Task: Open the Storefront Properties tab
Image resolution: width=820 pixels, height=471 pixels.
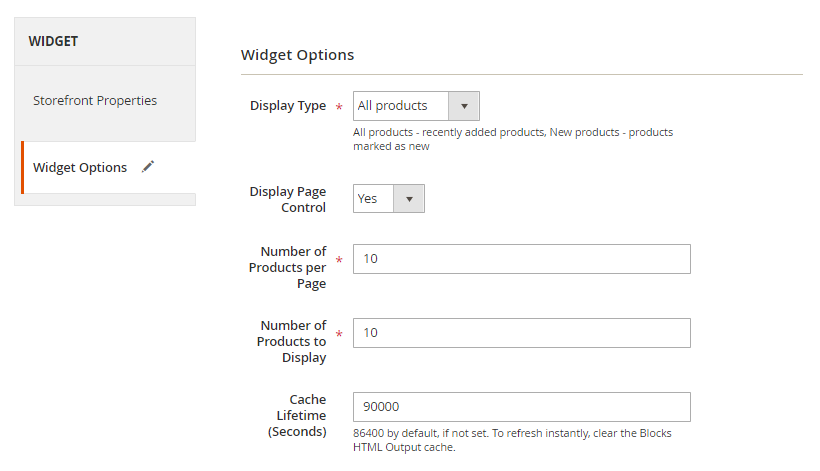Action: tap(95, 100)
